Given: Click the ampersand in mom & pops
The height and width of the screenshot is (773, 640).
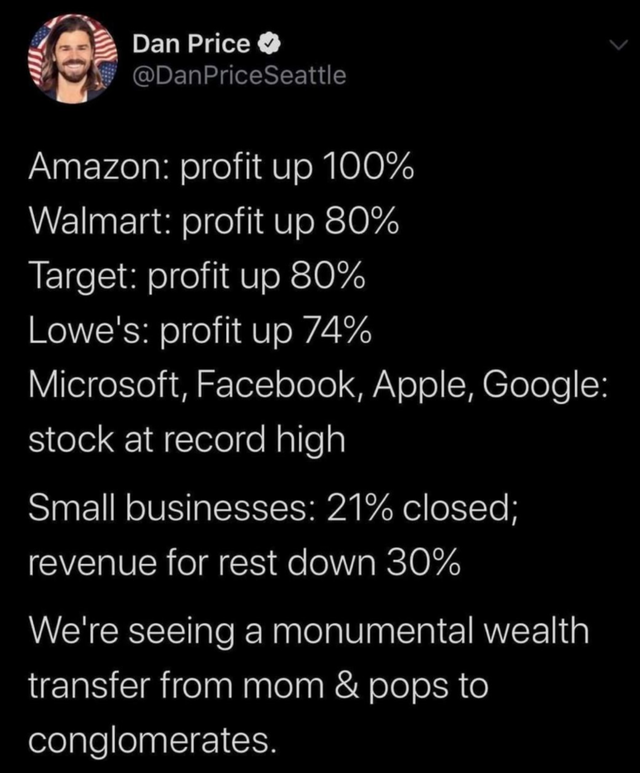Looking at the screenshot, I should 347,685.
